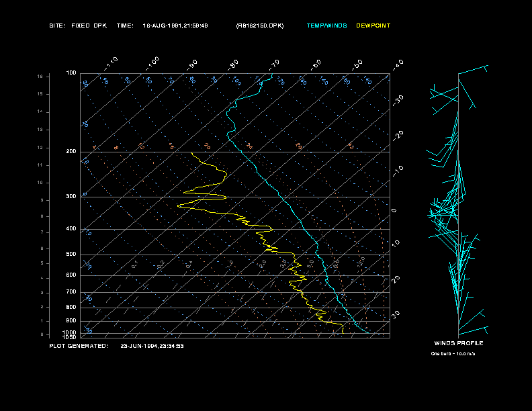Click the cyan 'TEMP/WINDS' legend label
The image size is (532, 411).
326,26
